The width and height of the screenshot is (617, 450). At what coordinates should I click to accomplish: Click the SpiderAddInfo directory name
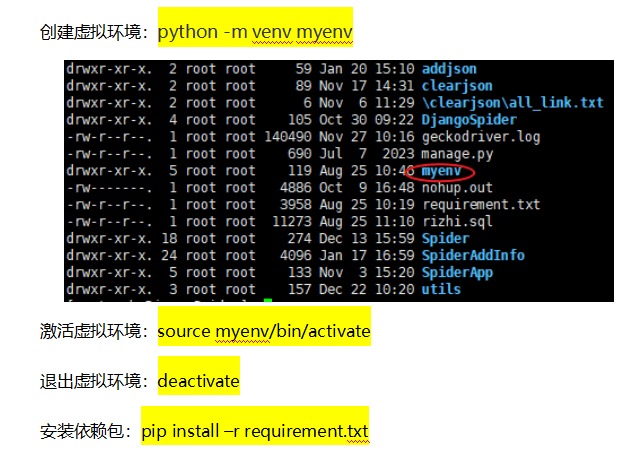click(473, 255)
